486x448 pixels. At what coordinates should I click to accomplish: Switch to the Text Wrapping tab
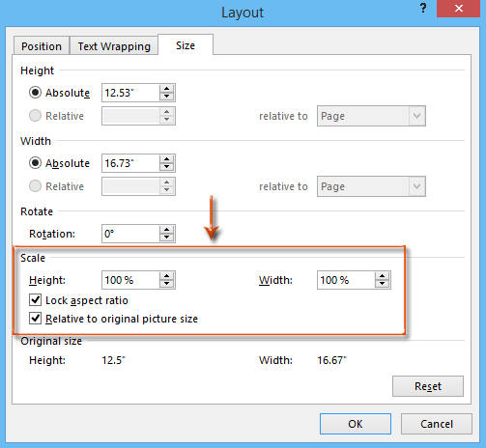114,46
